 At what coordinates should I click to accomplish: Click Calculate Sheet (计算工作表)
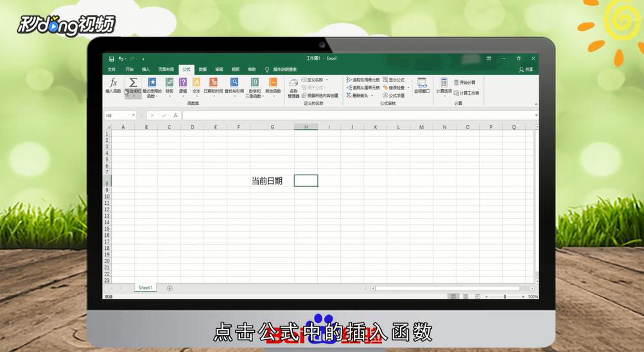pos(467,93)
